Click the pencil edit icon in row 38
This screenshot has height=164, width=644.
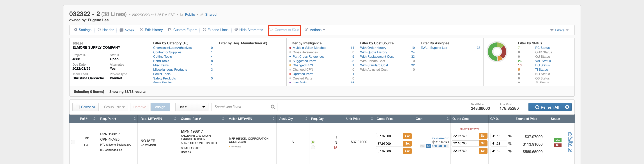coord(570,139)
